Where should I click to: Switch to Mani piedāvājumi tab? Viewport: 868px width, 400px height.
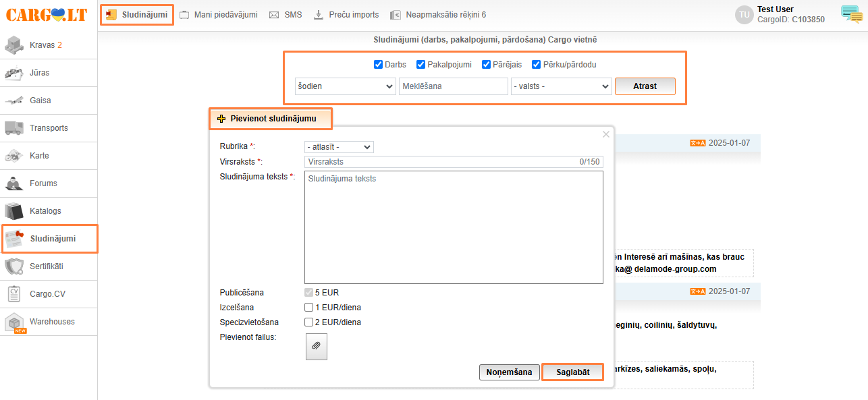pos(218,15)
